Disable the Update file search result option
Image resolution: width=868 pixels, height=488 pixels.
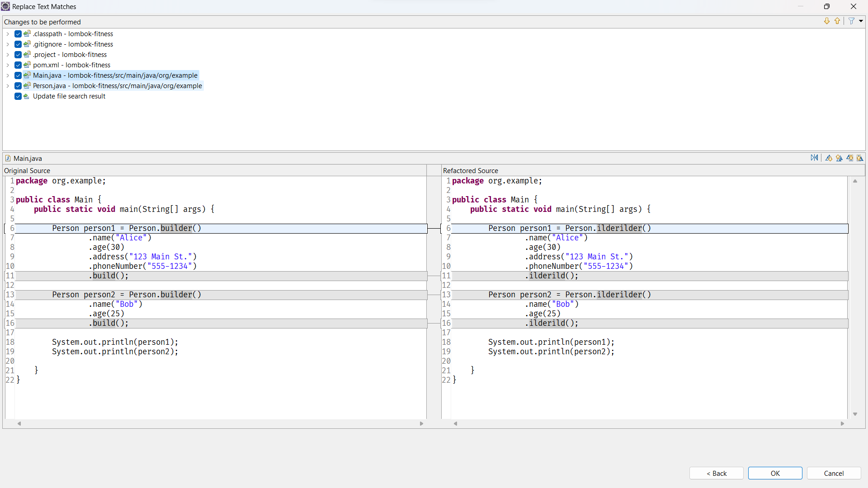point(18,96)
